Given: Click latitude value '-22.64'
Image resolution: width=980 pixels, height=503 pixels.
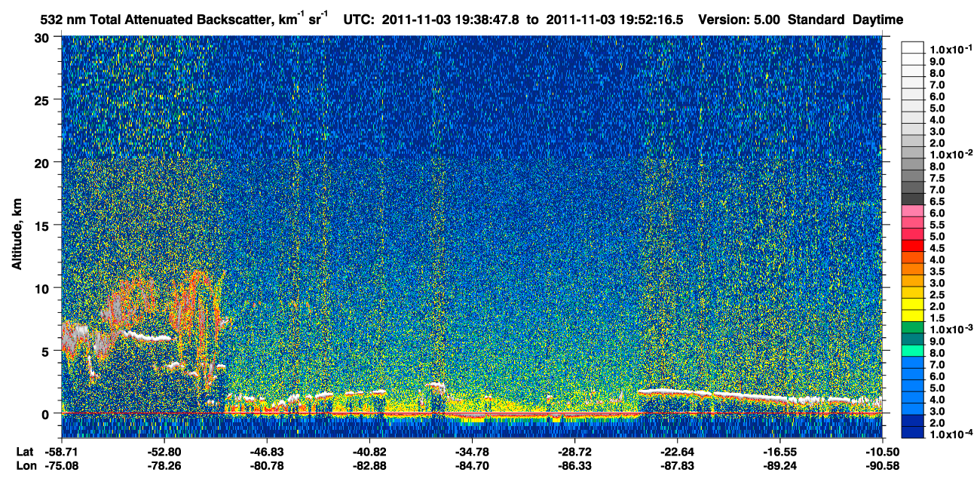Looking at the screenshot, I should (x=677, y=452).
